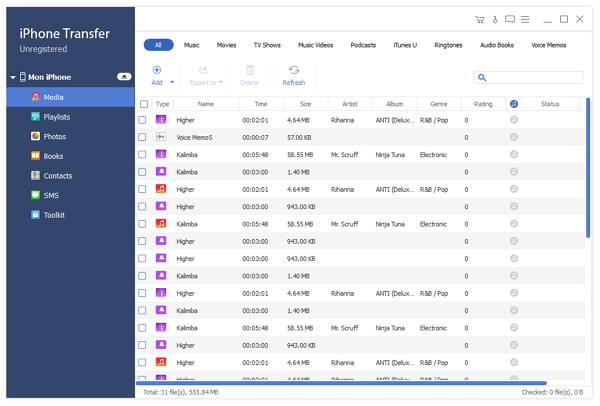Sort by Time column header
Viewport: 600px width, 406px height.
[x=261, y=104]
